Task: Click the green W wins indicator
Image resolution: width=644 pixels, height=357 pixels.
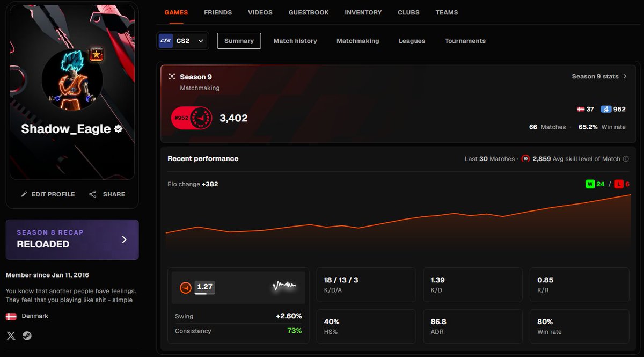Action: pyautogui.click(x=590, y=184)
